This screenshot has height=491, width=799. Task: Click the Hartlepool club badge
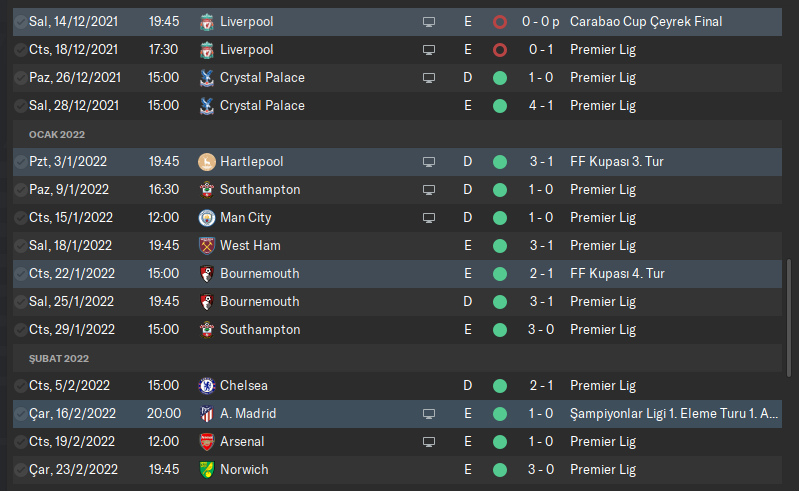point(207,161)
